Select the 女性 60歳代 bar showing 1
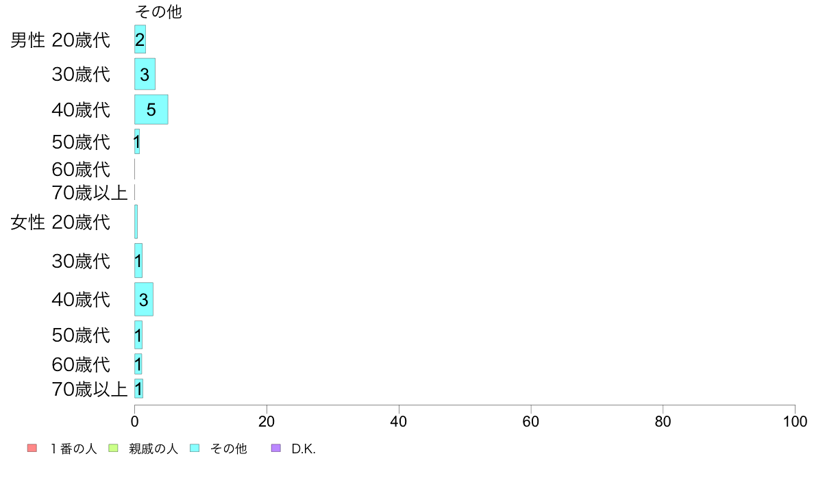Viewport: 814px width, 504px height. tap(138, 364)
